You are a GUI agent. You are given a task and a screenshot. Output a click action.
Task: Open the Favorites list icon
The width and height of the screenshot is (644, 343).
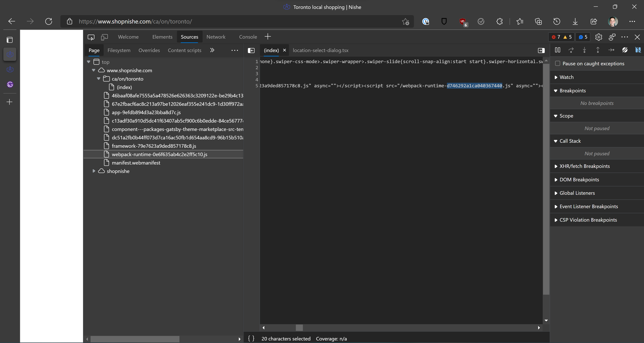[520, 21]
